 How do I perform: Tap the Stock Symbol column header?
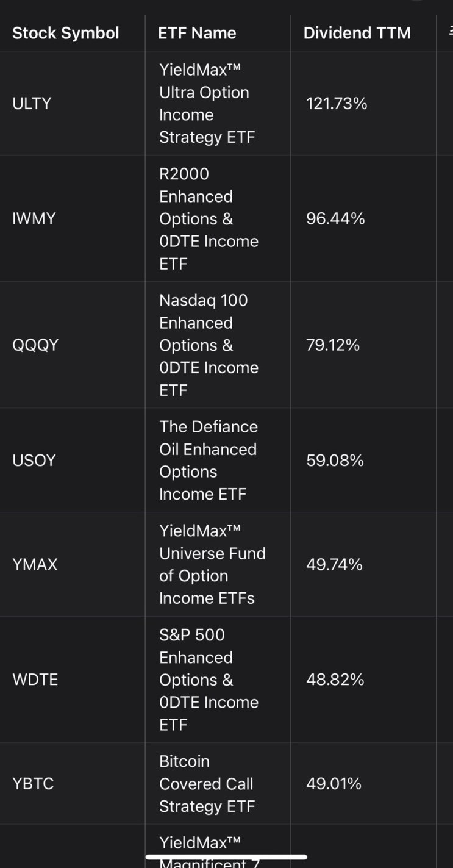click(x=66, y=33)
